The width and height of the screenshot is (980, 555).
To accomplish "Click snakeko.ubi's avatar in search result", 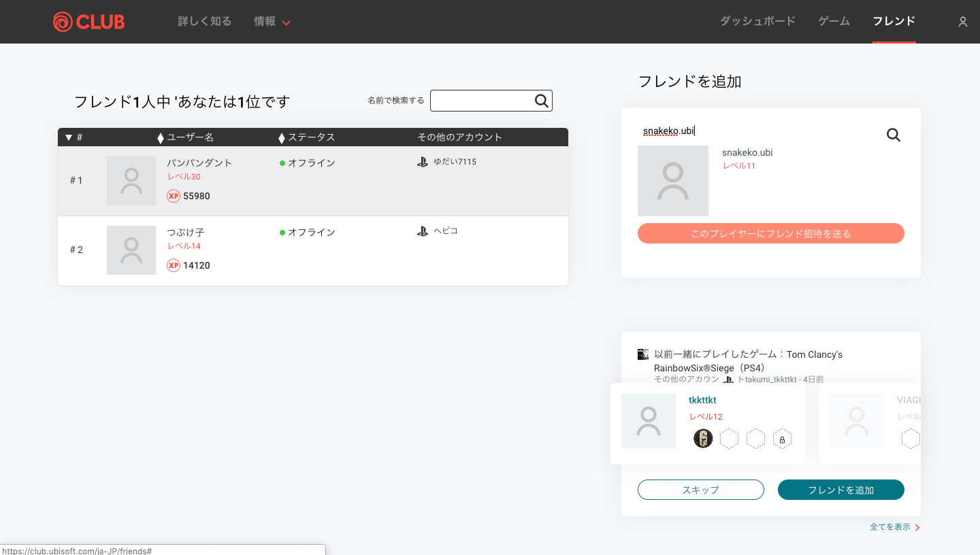I will (673, 181).
